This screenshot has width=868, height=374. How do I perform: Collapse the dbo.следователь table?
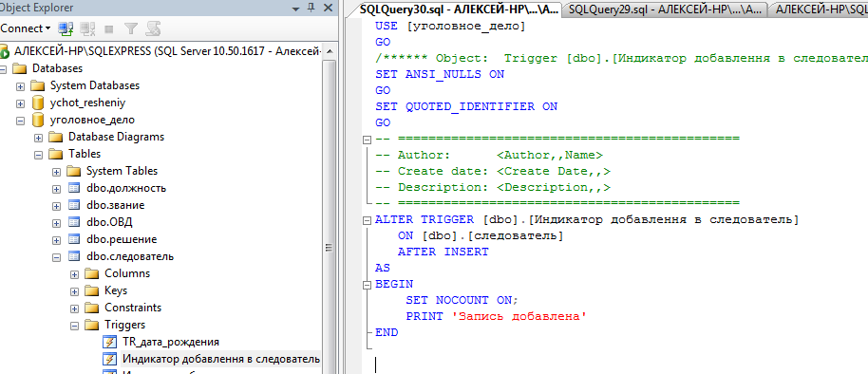click(x=56, y=257)
